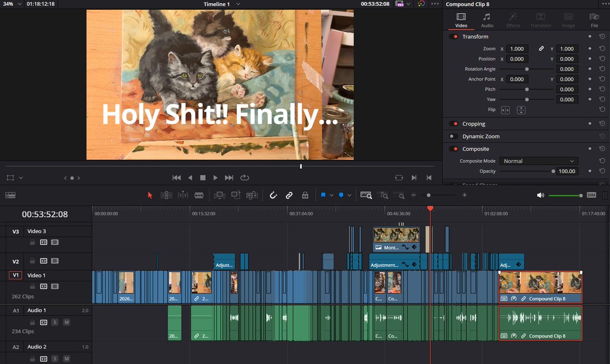Open viewer transform overlay dropdown arrow
Image resolution: width=610 pixels, height=364 pixels.
coord(21,178)
